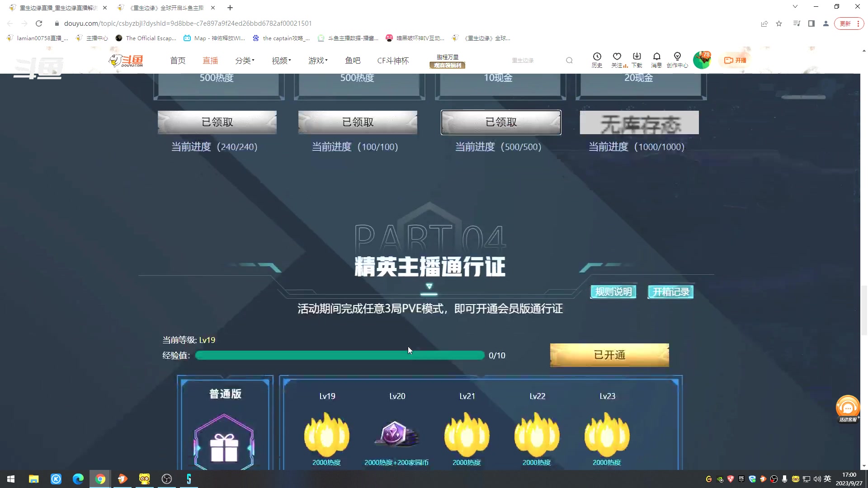
Task: Click 已领取 button above progress 500/500
Action: 501,122
